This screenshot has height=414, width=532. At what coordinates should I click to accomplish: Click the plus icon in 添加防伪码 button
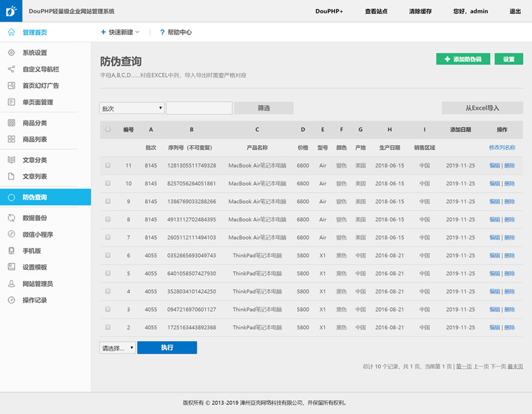(x=447, y=59)
